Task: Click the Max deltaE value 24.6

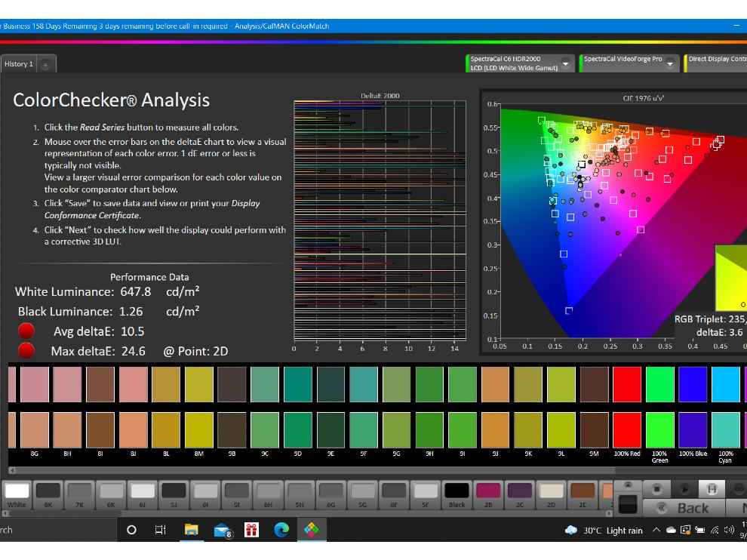Action: click(133, 351)
